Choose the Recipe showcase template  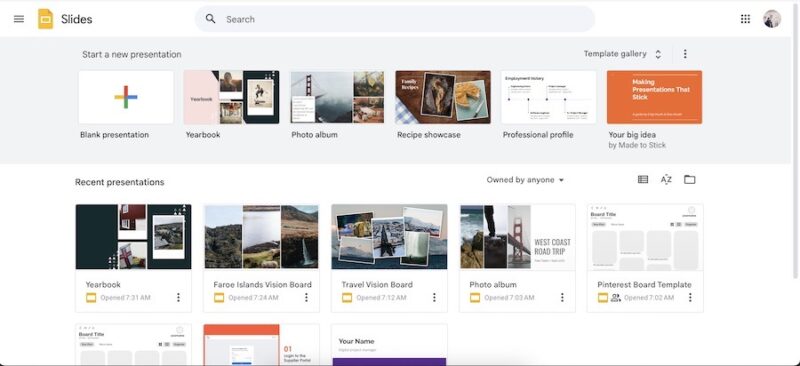(x=443, y=97)
